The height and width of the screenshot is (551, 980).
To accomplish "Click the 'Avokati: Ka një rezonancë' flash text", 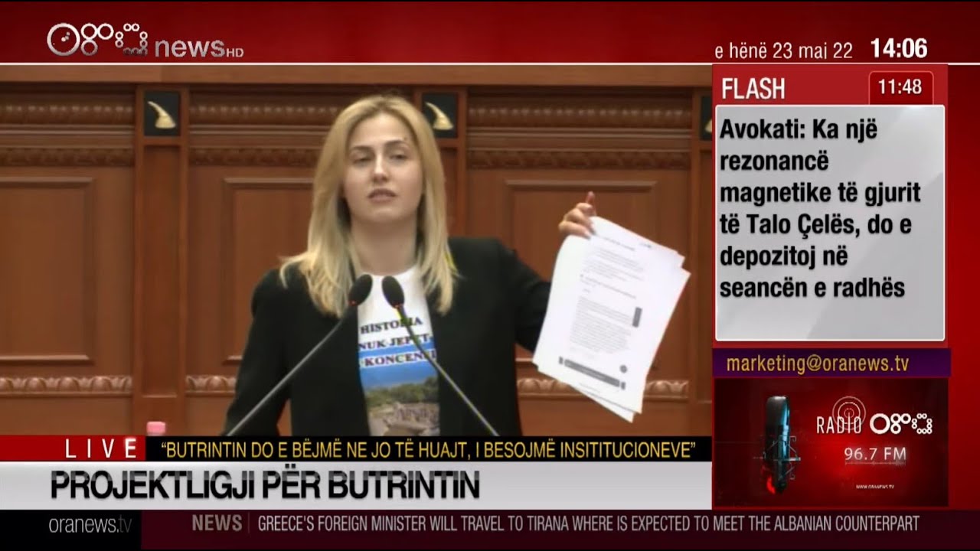I will [821, 209].
